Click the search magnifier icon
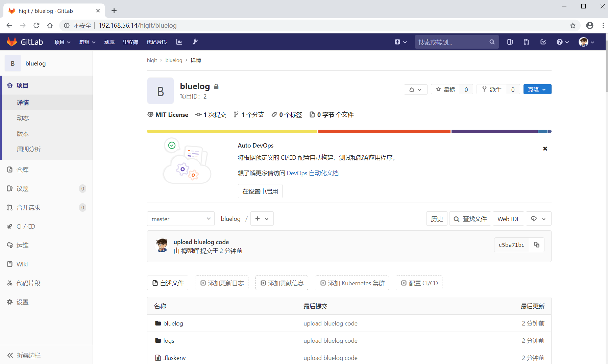608x364 pixels. coord(492,42)
